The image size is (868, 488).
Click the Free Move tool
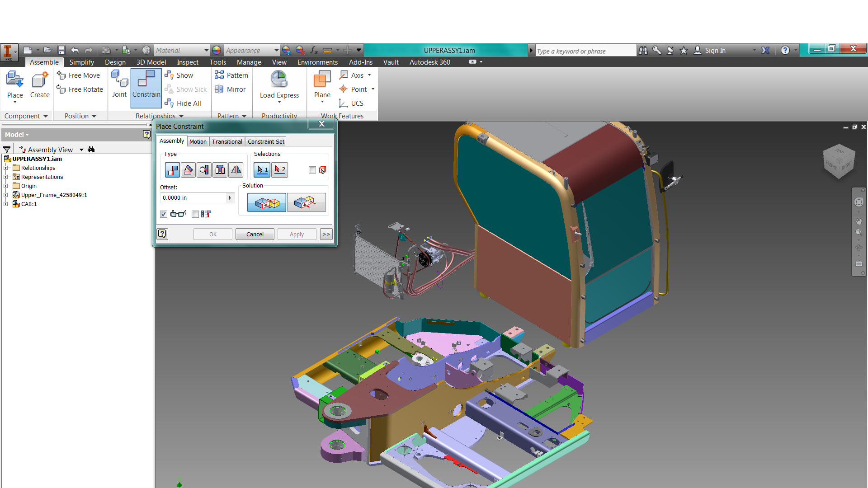point(79,75)
